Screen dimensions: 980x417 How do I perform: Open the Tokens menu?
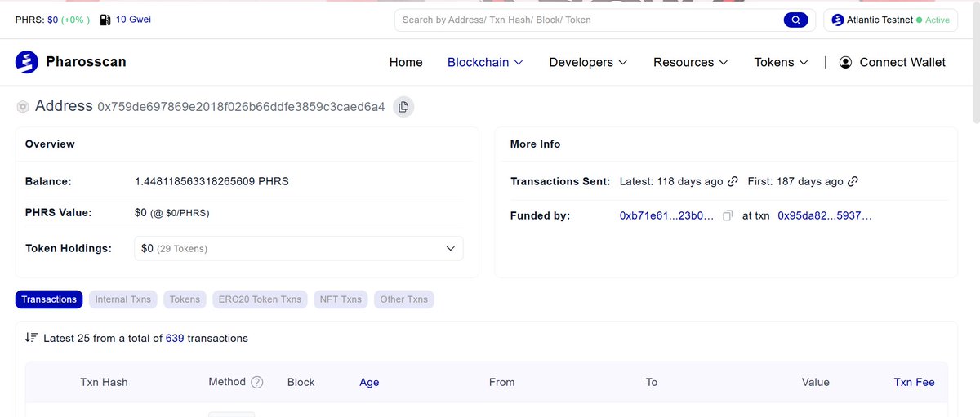coord(781,62)
